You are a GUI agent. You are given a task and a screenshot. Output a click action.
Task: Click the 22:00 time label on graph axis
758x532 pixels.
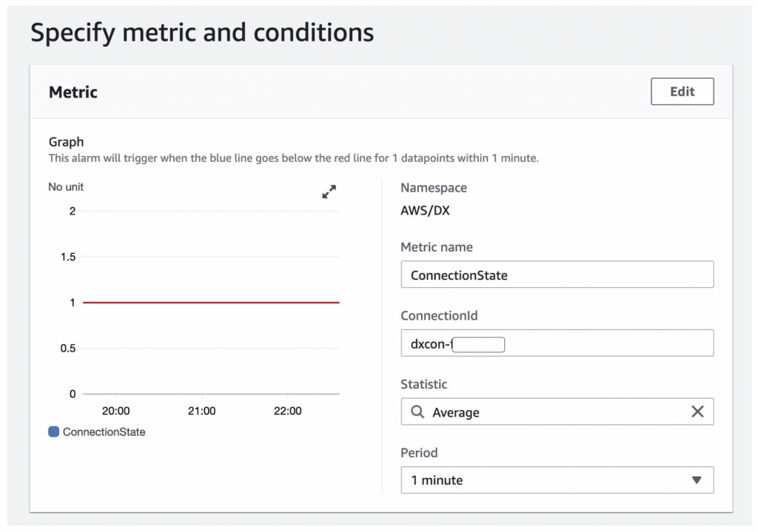(287, 411)
